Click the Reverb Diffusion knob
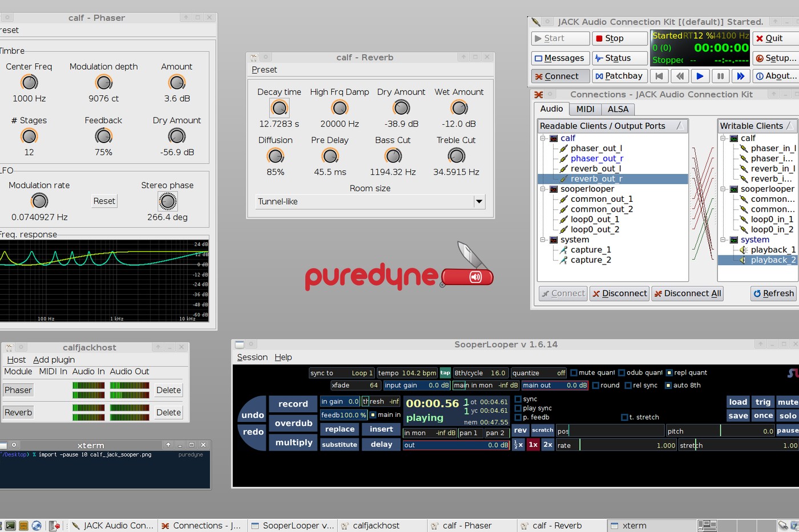The height and width of the screenshot is (532, 799). 276,155
